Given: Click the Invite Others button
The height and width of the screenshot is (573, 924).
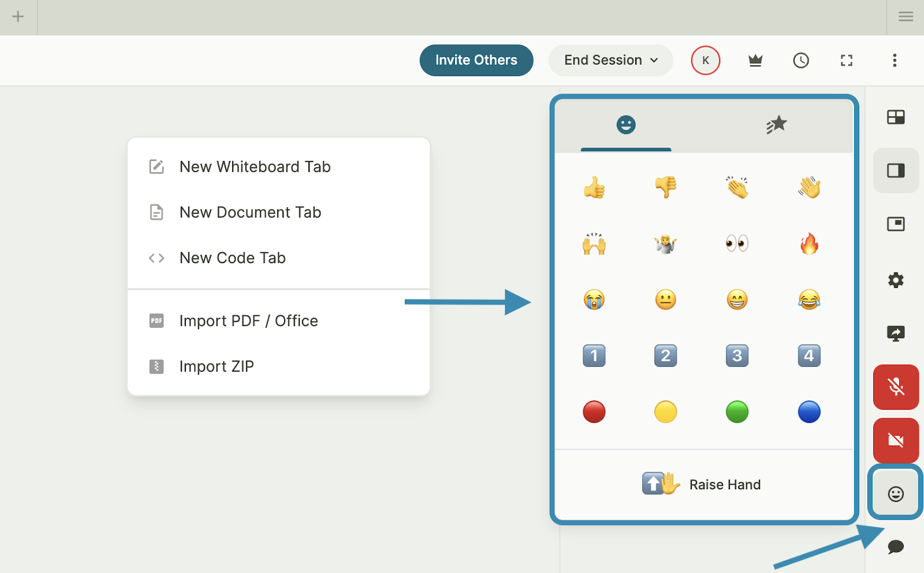Looking at the screenshot, I should (476, 61).
